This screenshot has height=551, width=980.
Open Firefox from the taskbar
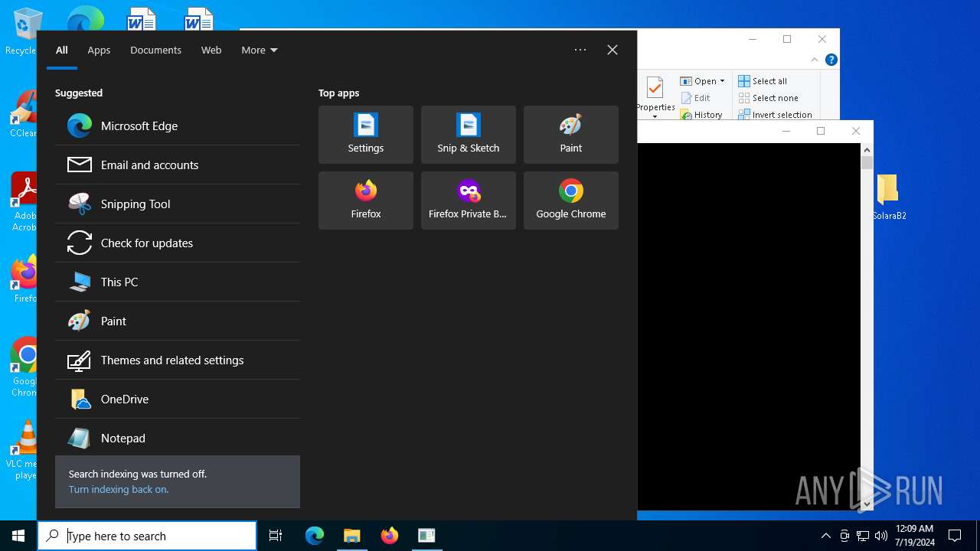390,536
